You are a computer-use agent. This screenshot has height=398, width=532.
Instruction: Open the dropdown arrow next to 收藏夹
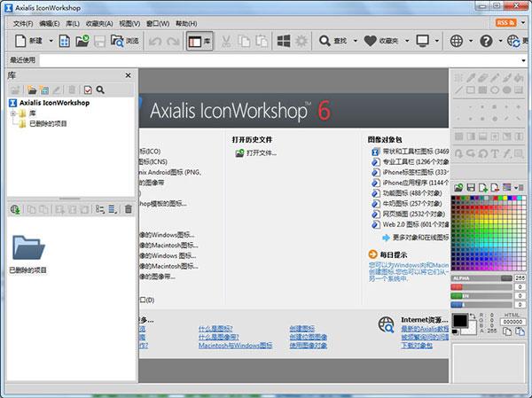[407, 41]
